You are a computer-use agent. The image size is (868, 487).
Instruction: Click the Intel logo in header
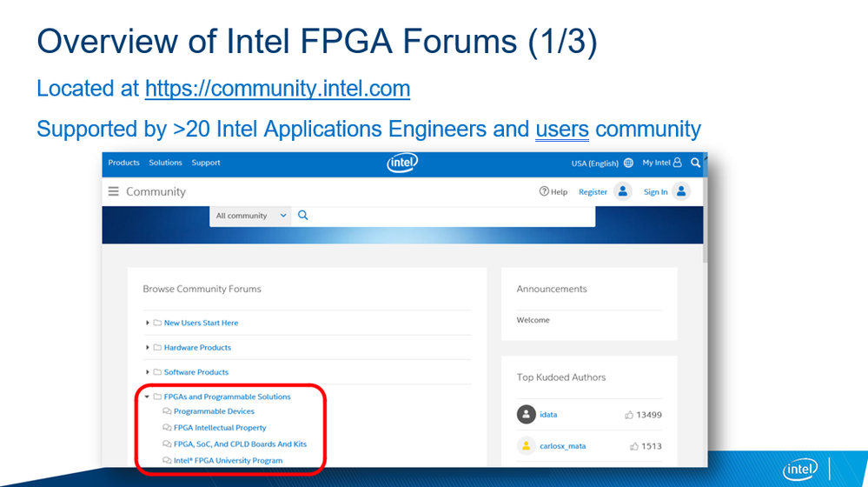click(402, 163)
